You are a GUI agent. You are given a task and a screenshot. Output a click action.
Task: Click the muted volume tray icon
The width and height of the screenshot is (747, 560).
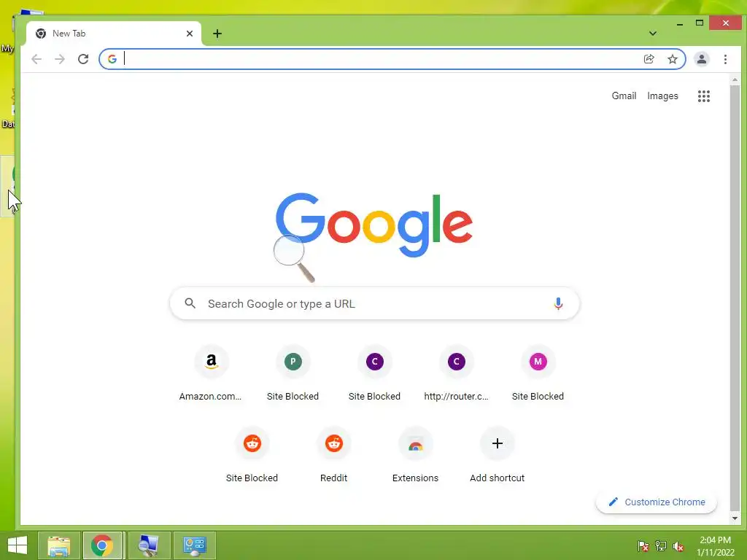[x=678, y=545]
